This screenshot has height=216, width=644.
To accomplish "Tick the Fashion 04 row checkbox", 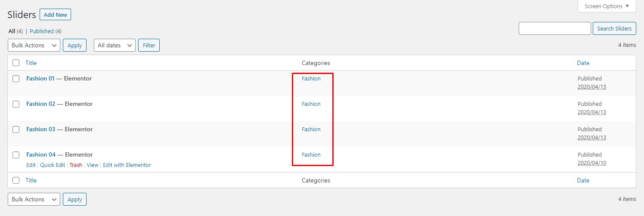I will tap(16, 155).
